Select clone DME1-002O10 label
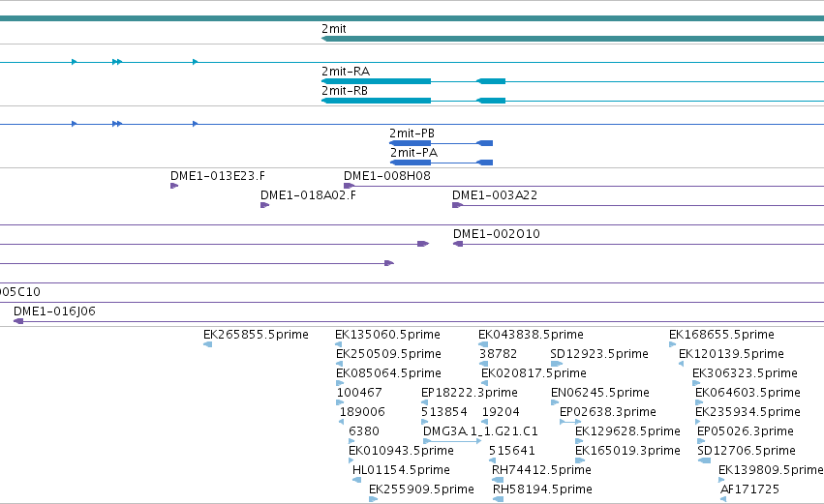Image resolution: width=824 pixels, height=504 pixels. tap(496, 234)
